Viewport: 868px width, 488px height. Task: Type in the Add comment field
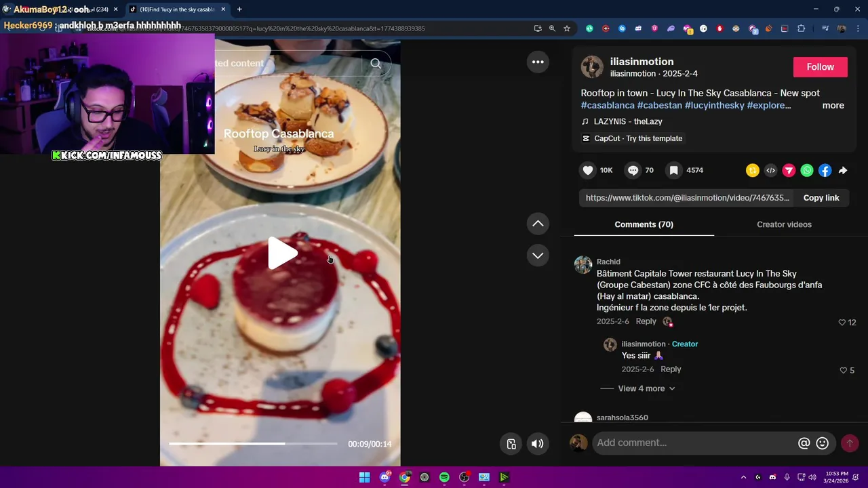pos(694,443)
